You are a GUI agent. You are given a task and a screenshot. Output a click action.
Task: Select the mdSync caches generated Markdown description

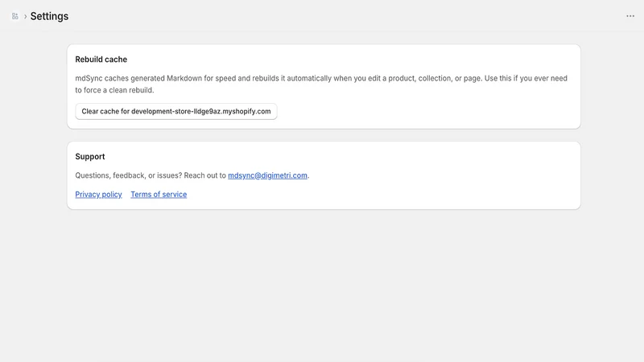coord(321,84)
